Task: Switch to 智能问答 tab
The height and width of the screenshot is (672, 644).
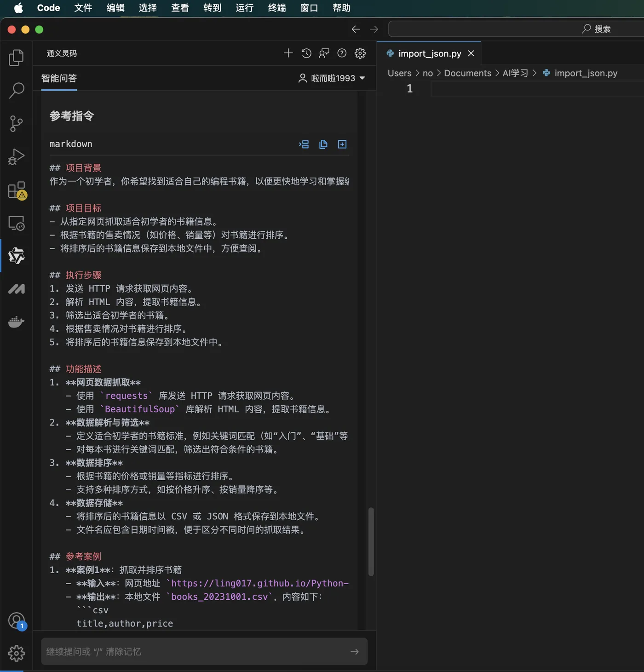Action: [59, 78]
